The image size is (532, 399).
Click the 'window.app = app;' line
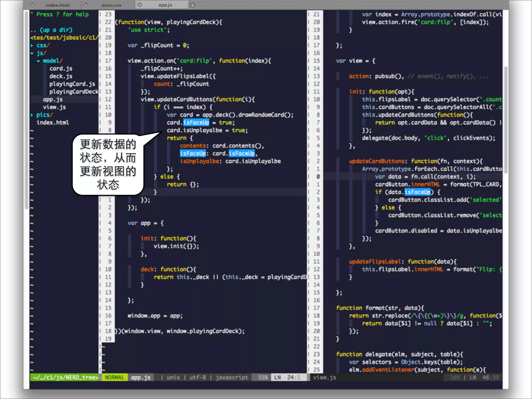tap(155, 316)
